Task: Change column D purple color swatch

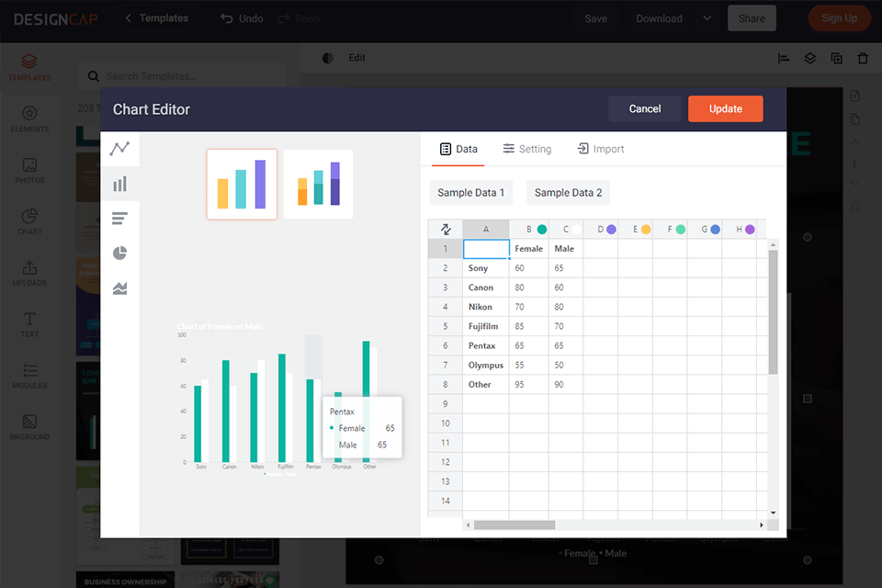Action: (x=612, y=229)
